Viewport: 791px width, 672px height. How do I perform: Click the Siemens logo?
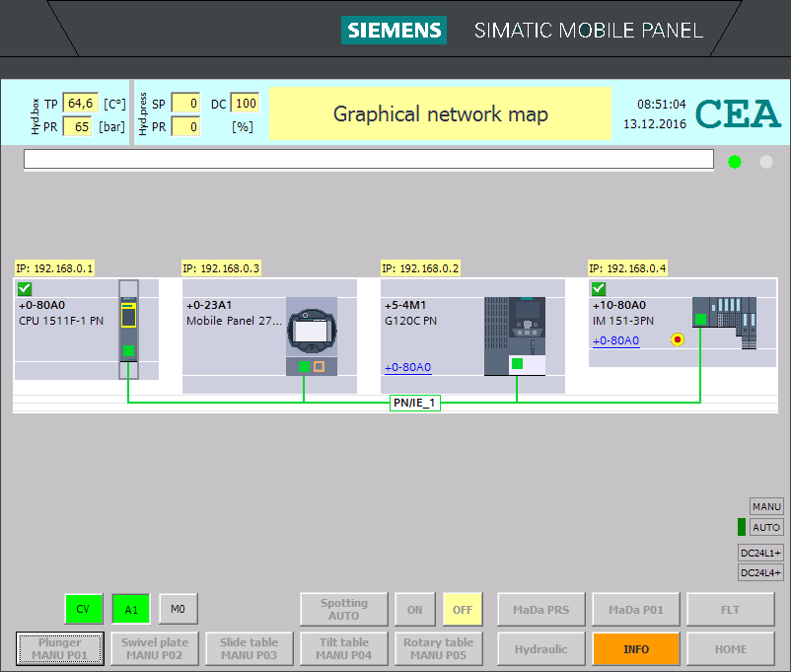394,31
